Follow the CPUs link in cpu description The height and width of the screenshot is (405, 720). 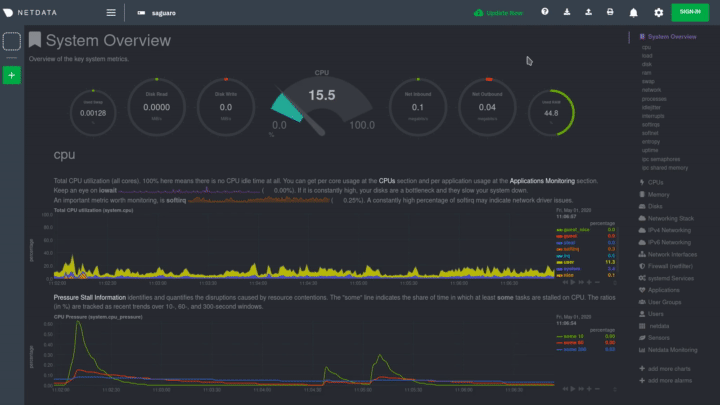[x=387, y=181]
